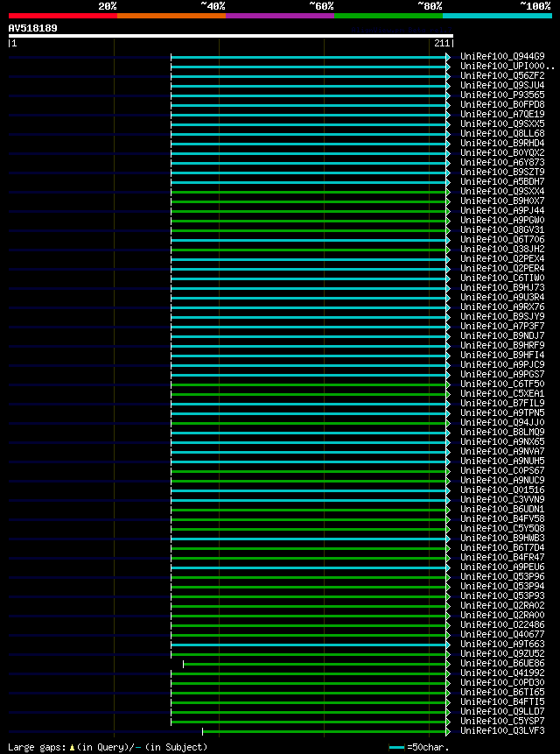The height and width of the screenshot is (754, 560).
Task: Open hit UniRef100_Q2PEX4
Action: tap(502, 258)
